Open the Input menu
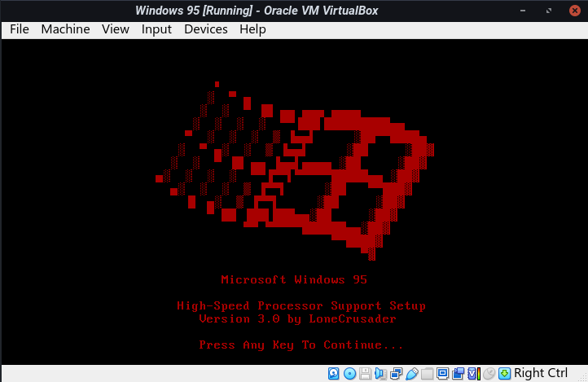The width and height of the screenshot is (588, 382). pos(156,29)
